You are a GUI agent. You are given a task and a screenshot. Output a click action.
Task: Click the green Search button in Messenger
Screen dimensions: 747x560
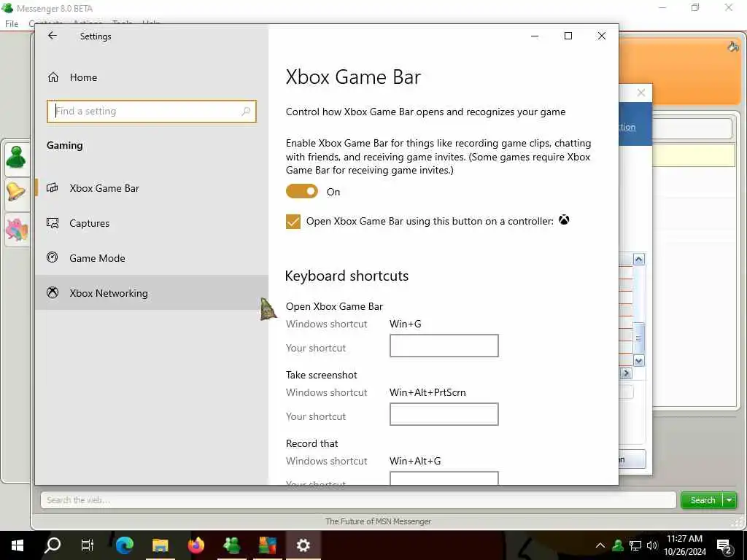(703, 500)
